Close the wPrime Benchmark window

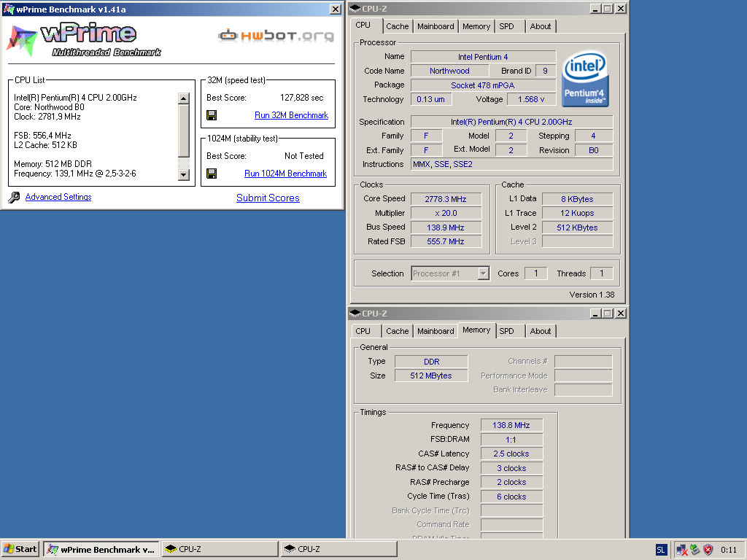click(336, 9)
